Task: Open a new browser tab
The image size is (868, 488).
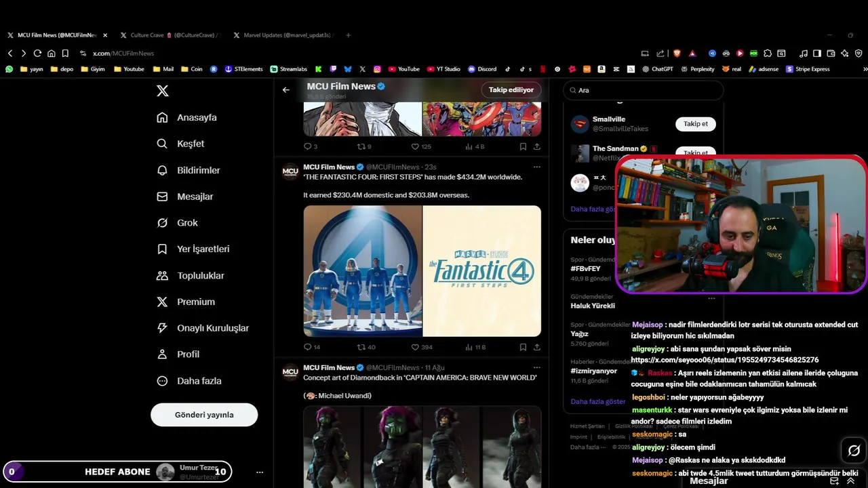Action: pyautogui.click(x=348, y=35)
